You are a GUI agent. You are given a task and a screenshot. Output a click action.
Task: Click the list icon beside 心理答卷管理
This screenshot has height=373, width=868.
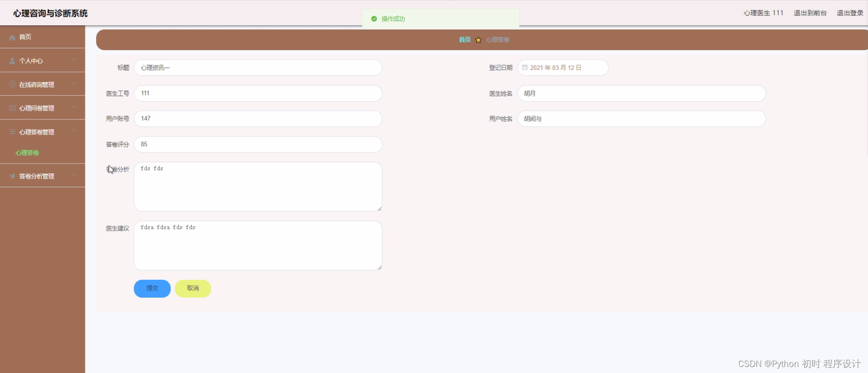tap(12, 132)
